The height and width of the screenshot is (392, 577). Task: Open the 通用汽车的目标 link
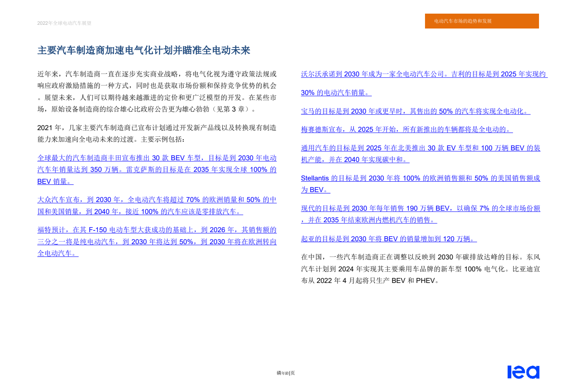(x=420, y=148)
